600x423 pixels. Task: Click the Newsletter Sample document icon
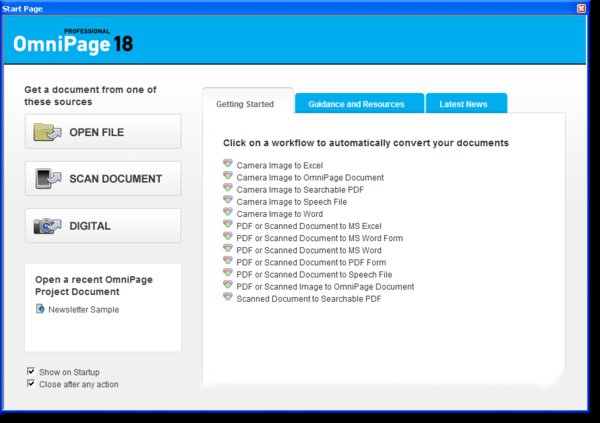40,309
